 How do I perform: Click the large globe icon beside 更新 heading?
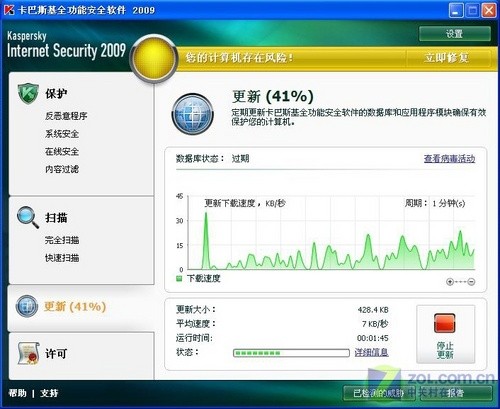pos(193,114)
